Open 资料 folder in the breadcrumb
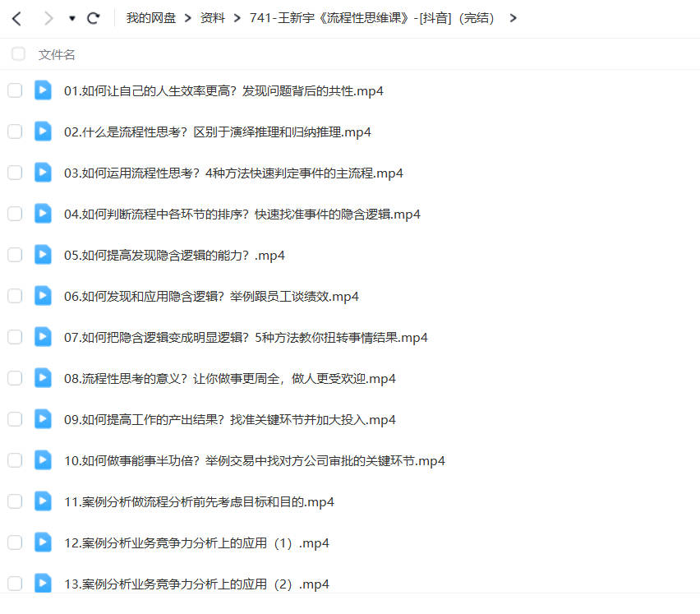This screenshot has height=614, width=700. tap(213, 18)
